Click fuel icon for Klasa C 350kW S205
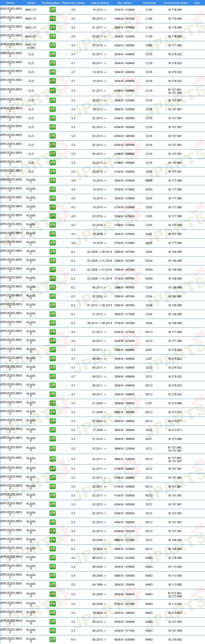Image resolution: width=205 pixels, height=644 pixels. [x=52, y=198]
